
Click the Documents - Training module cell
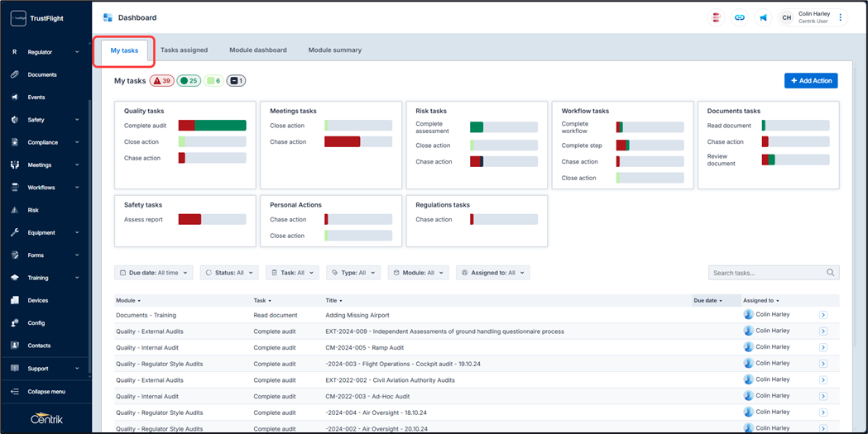tap(146, 315)
